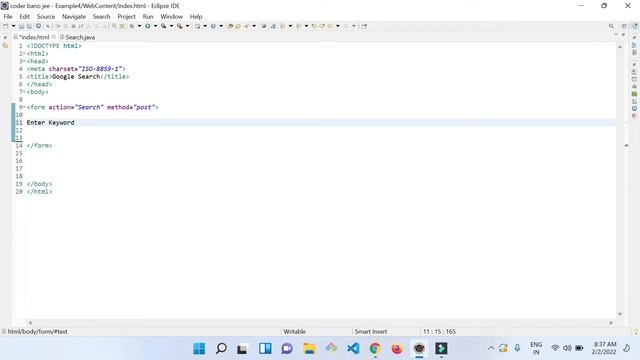This screenshot has width=640, height=360.
Task: Open Visual Studio Code from taskbar
Action: click(x=353, y=349)
